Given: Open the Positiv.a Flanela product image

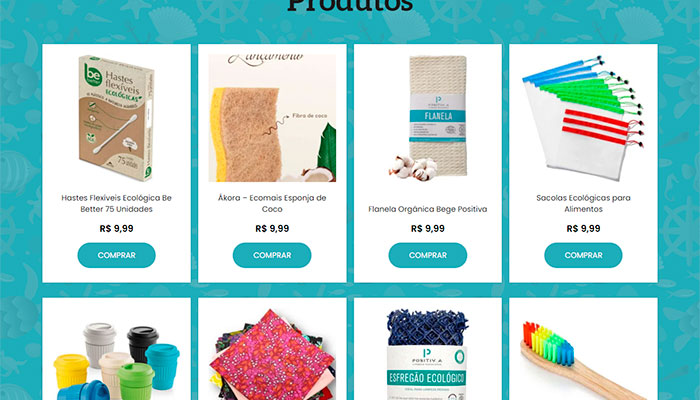Looking at the screenshot, I should (428, 118).
